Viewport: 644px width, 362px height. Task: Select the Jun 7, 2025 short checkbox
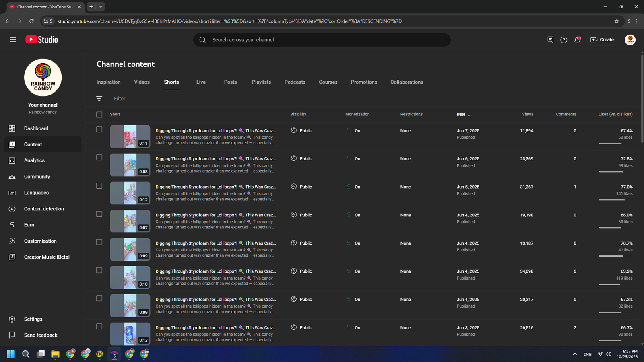click(x=99, y=130)
